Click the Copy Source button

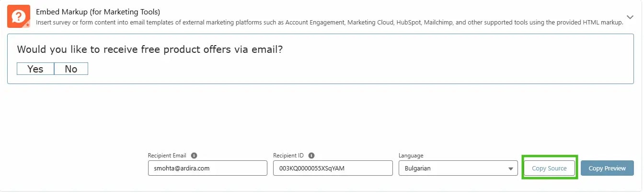tap(549, 169)
